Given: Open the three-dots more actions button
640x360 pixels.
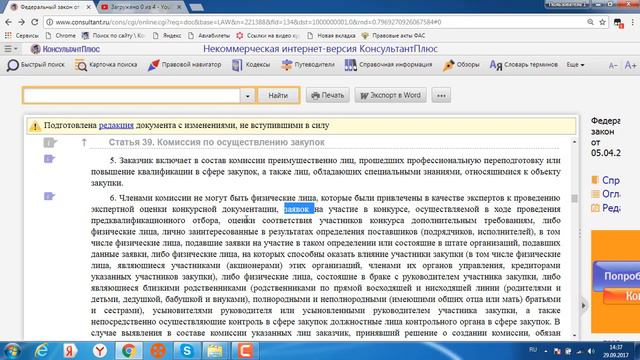Looking at the screenshot, I should 441,96.
